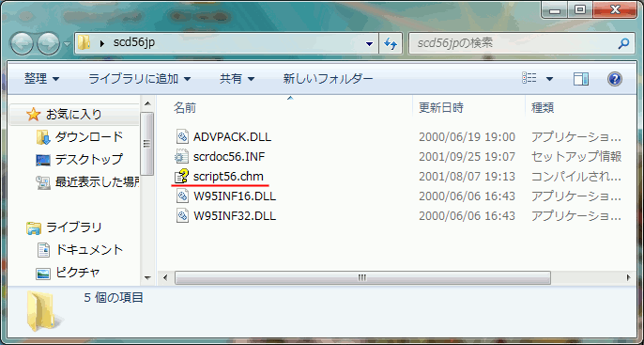The image size is (644, 345).
Task: Open the ライブラリに追加 menu
Action: click(140, 79)
